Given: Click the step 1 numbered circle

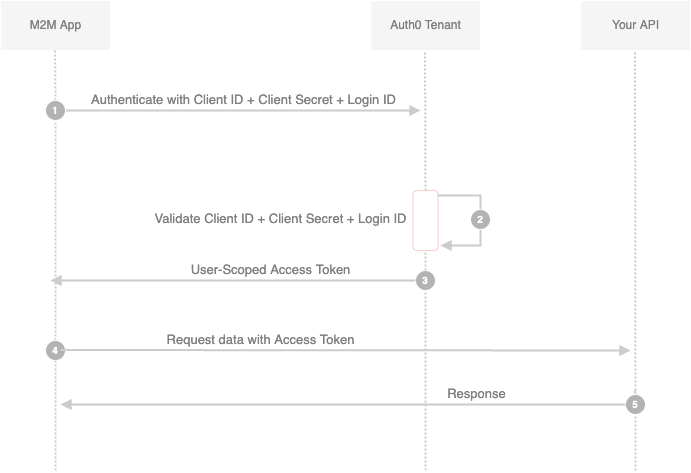Looking at the screenshot, I should [x=56, y=110].
